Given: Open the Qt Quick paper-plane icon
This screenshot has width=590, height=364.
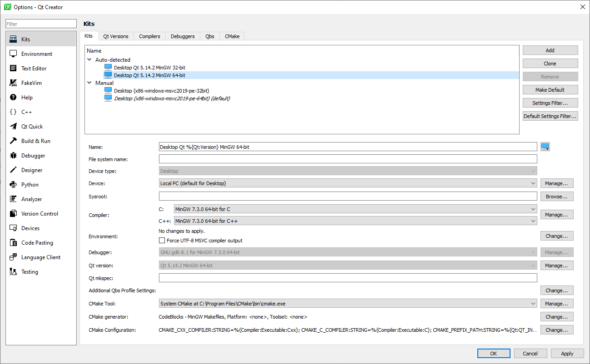Looking at the screenshot, I should coord(13,127).
